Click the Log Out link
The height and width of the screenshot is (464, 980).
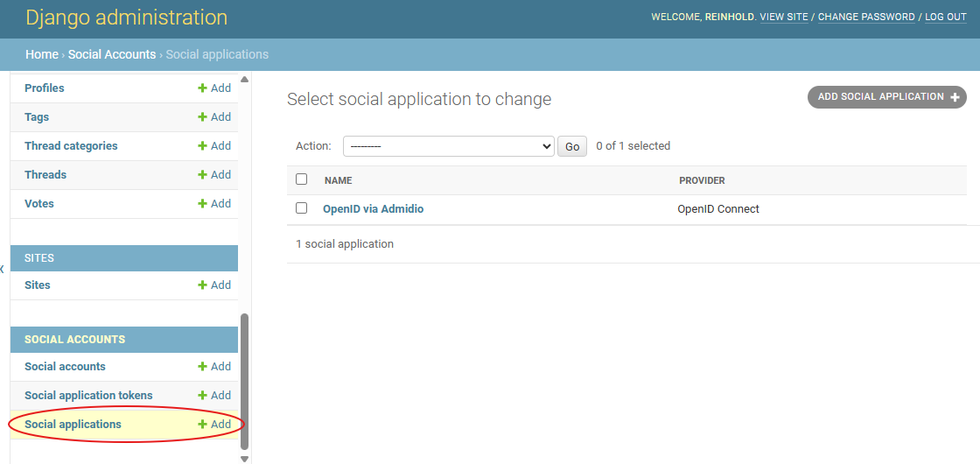[x=945, y=18]
